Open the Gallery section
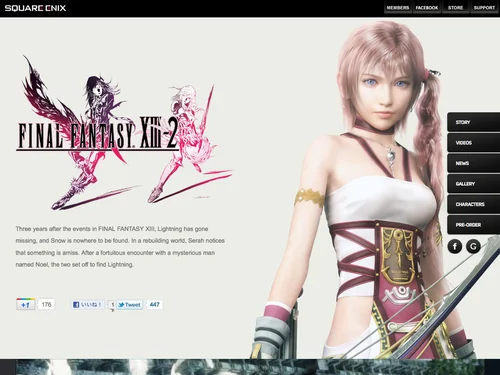Viewport: 500px width, 375px height. (x=473, y=184)
